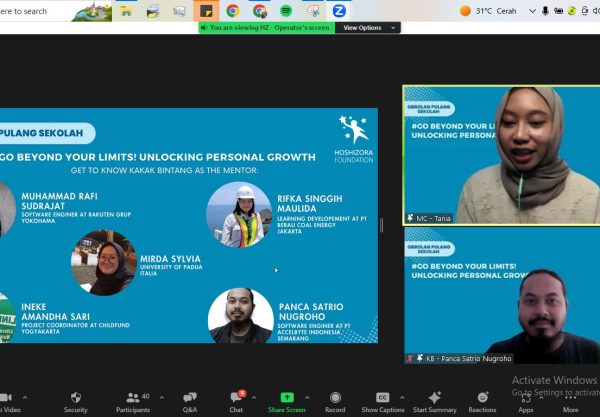Open the Apps panel
Image resolution: width=600 pixels, height=417 pixels.
[x=526, y=399]
